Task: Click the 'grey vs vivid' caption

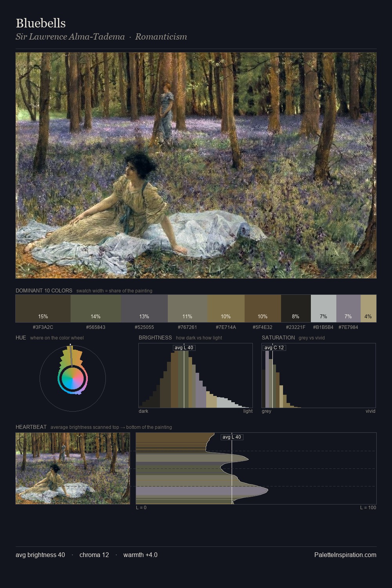Action: point(312,338)
